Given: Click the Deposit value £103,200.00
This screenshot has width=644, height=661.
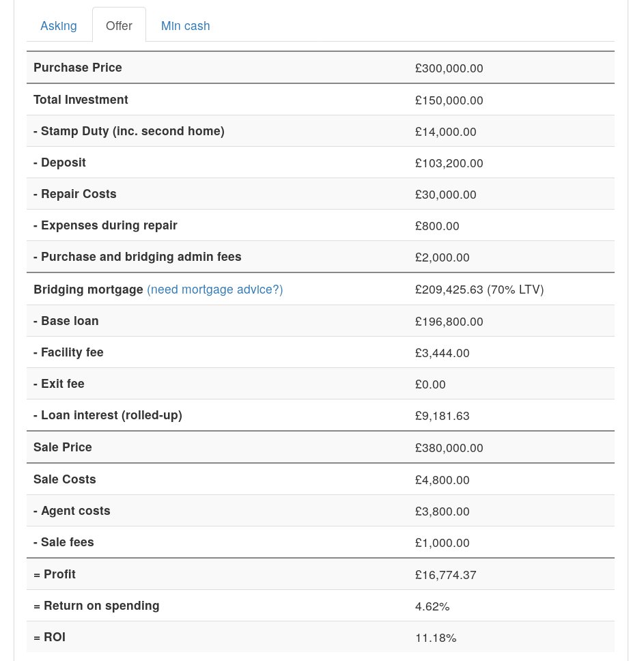Looking at the screenshot, I should coord(449,163).
